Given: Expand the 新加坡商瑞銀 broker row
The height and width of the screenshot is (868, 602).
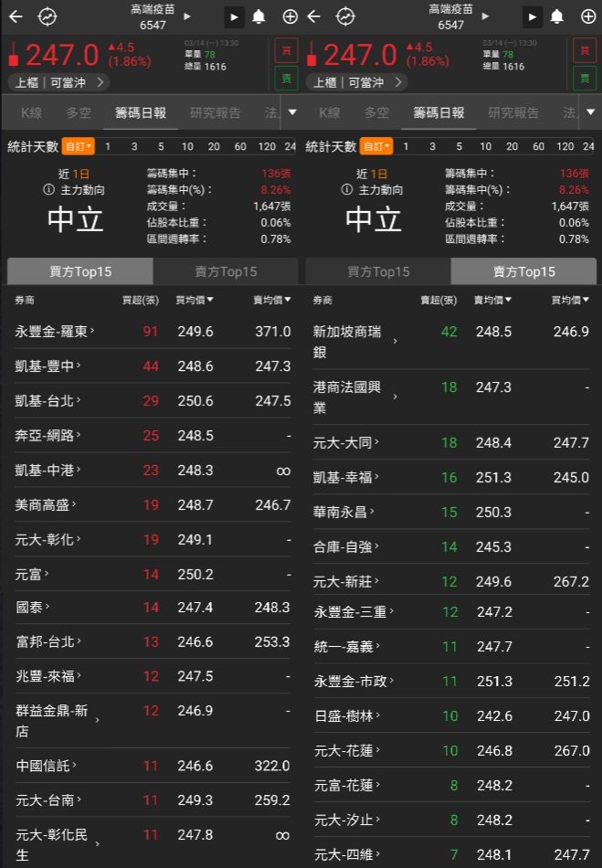Looking at the screenshot, I should pos(451,342).
